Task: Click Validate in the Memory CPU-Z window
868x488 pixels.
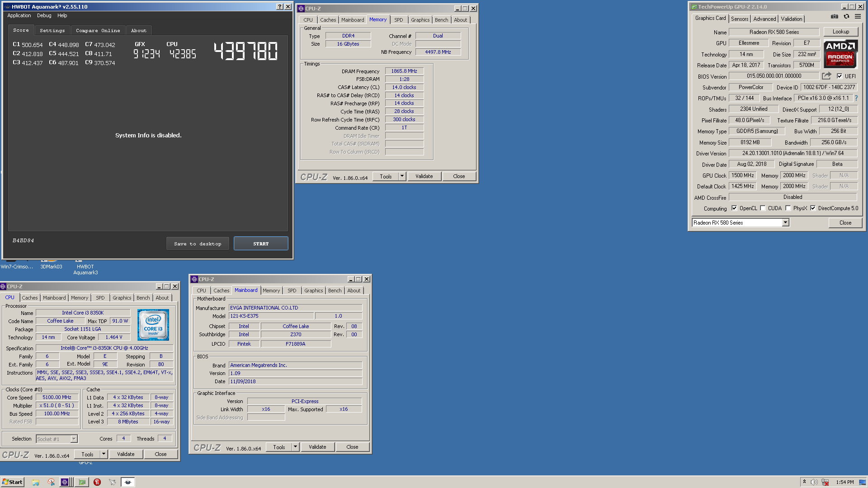Action: point(424,176)
